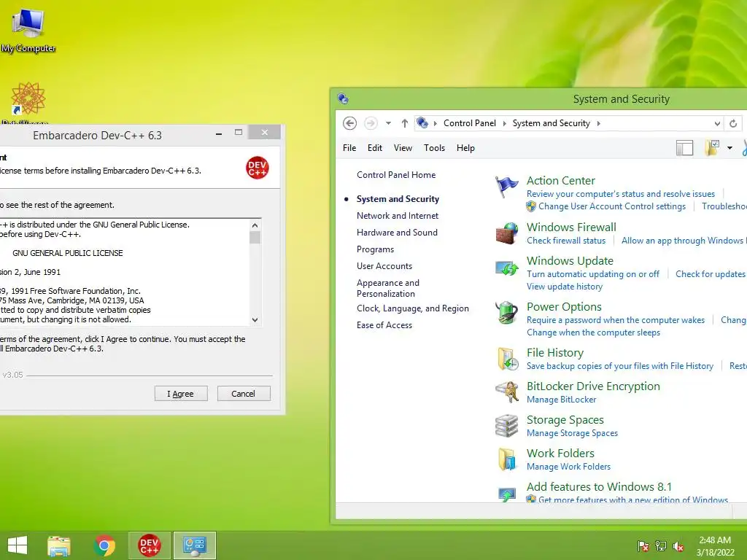Click Check firewall status link

click(566, 241)
